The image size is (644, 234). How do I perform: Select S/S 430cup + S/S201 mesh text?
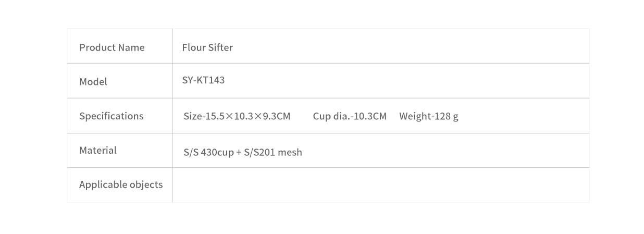[243, 152]
